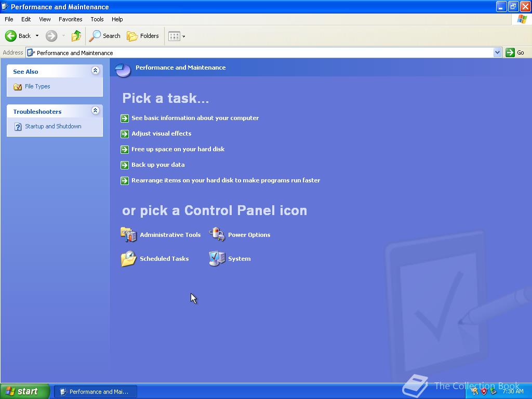
Task: Open the Edit menu
Action: (x=26, y=19)
